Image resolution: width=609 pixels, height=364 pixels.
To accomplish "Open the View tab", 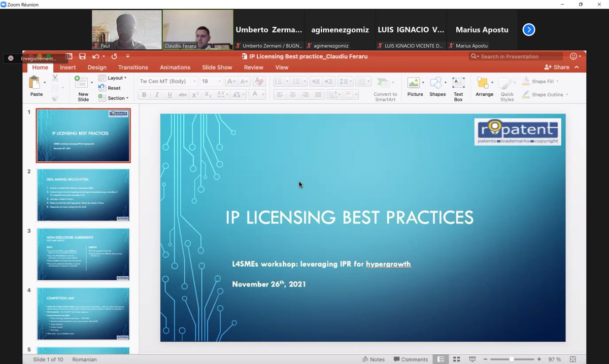I will 282,67.
